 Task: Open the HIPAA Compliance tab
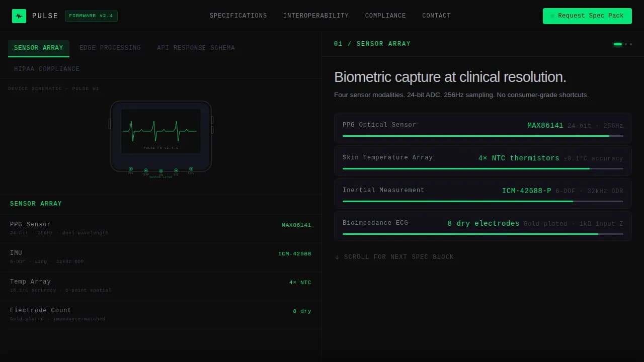[47, 69]
